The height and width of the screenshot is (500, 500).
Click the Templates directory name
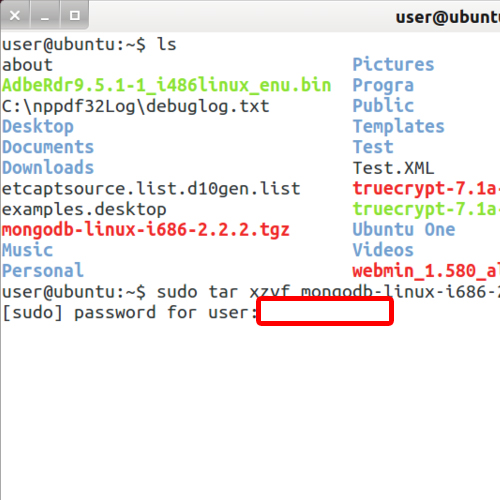399,127
